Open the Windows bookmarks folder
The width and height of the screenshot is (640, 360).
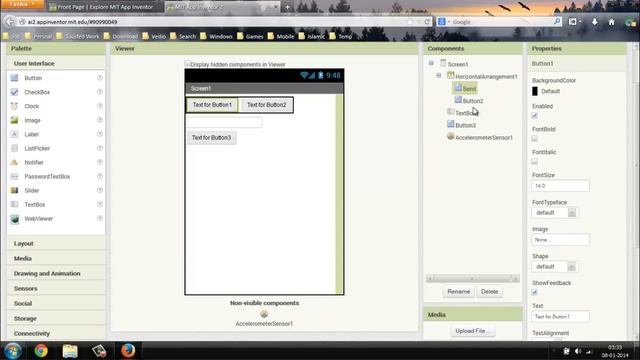click(x=216, y=36)
